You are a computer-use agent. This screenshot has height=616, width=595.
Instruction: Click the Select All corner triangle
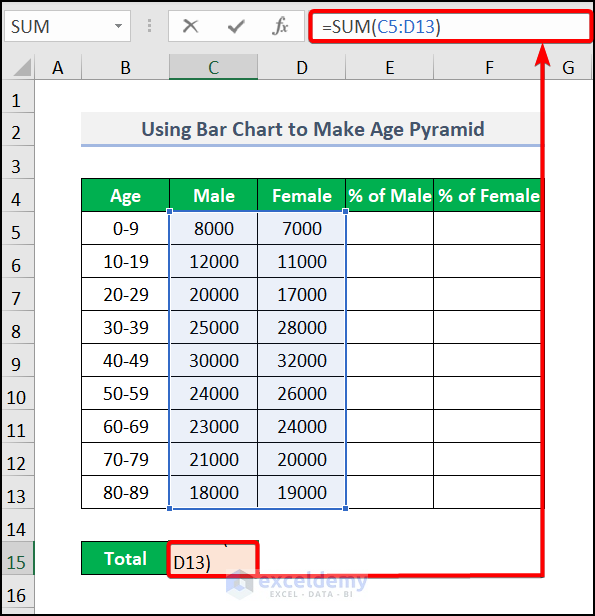(20, 68)
